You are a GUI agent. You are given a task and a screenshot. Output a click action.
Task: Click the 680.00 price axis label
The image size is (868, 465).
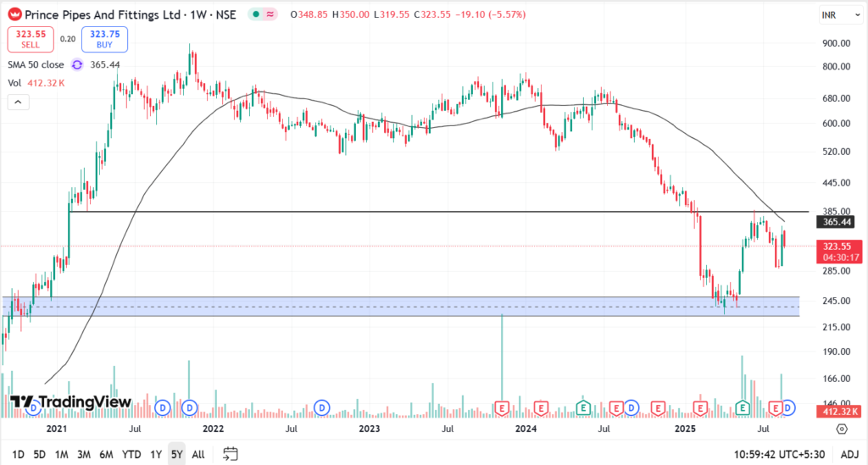tap(836, 98)
